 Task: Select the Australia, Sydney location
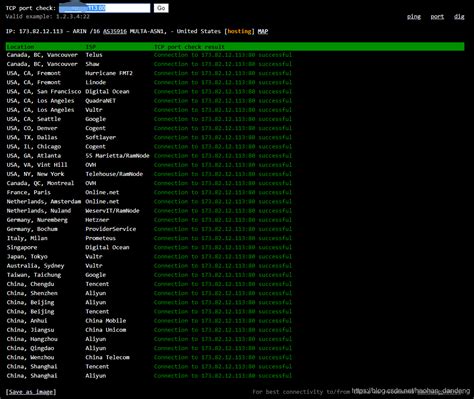point(35,266)
